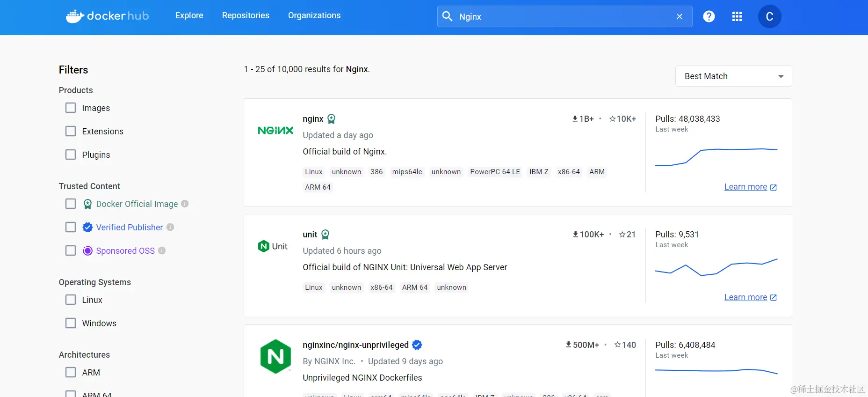The image size is (868, 397).
Task: Click the NGINX logo thumbnail
Action: coord(275,131)
